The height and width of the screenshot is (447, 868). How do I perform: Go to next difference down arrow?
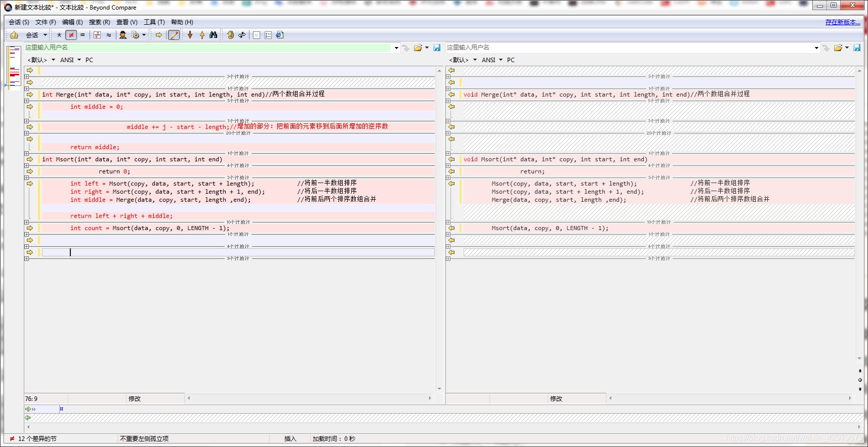pos(190,35)
